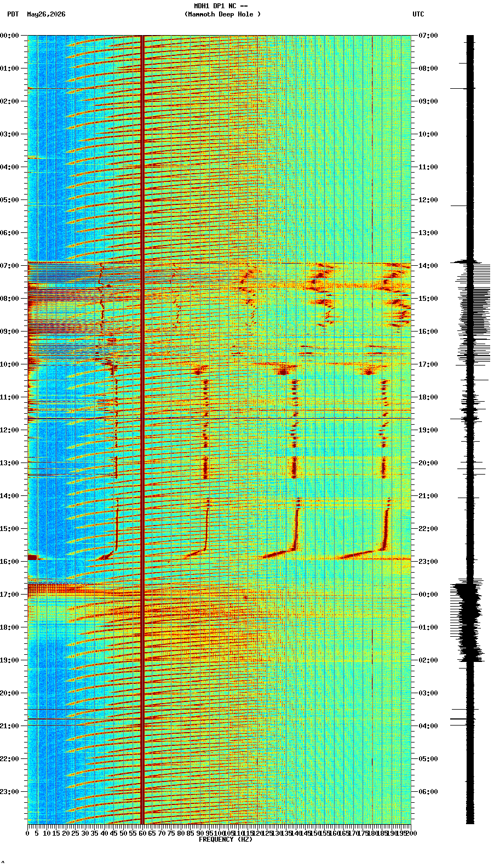Click the 19:00 UTC time label
The width and height of the screenshot is (494, 868).
(428, 430)
